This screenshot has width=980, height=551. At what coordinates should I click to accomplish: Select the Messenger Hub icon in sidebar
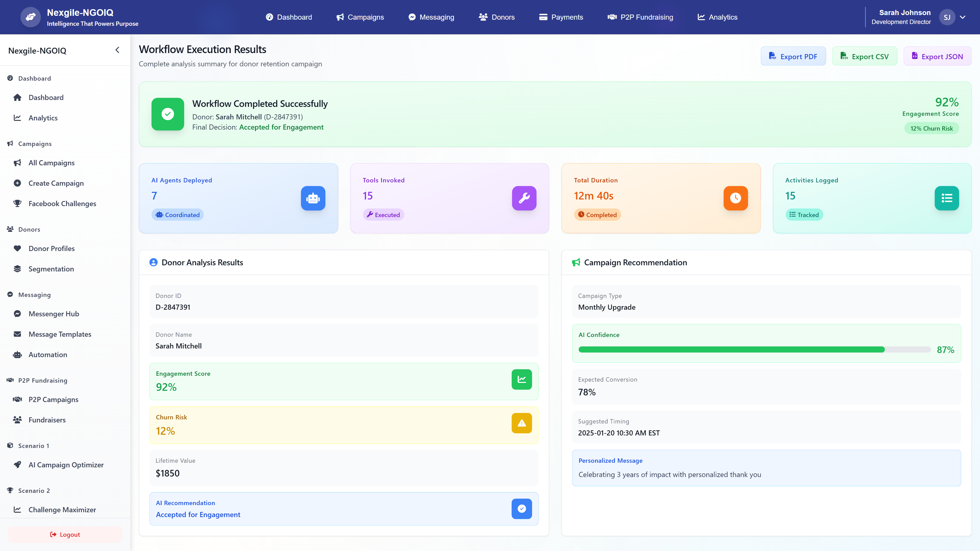coord(18,313)
